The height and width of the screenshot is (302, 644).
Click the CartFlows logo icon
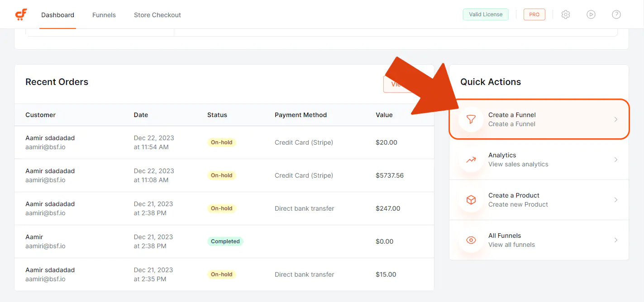click(21, 14)
